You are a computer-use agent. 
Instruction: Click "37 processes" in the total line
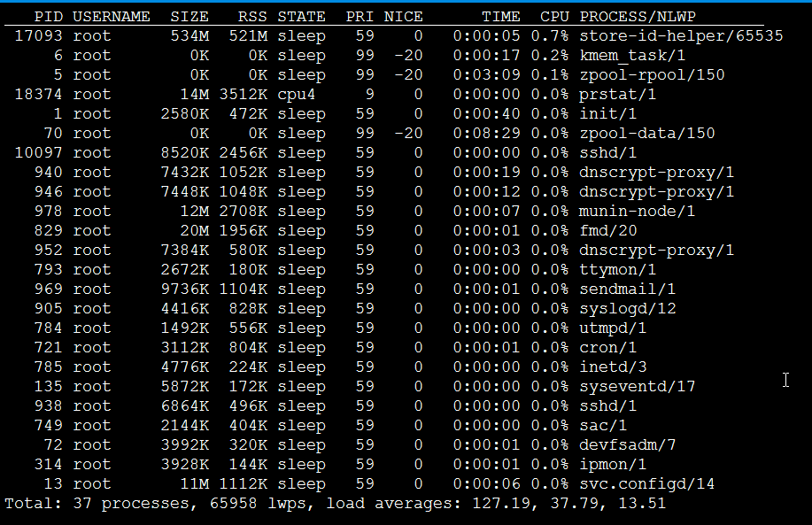click(x=131, y=504)
